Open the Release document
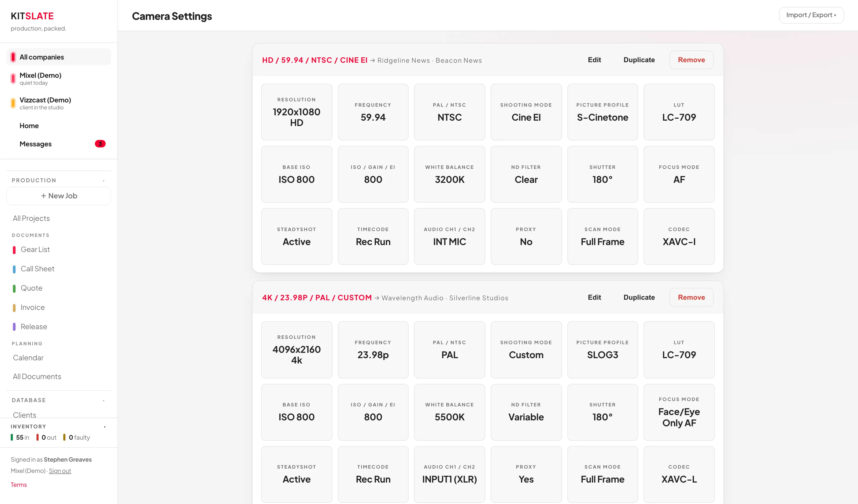The width and height of the screenshot is (858, 504). (x=34, y=327)
